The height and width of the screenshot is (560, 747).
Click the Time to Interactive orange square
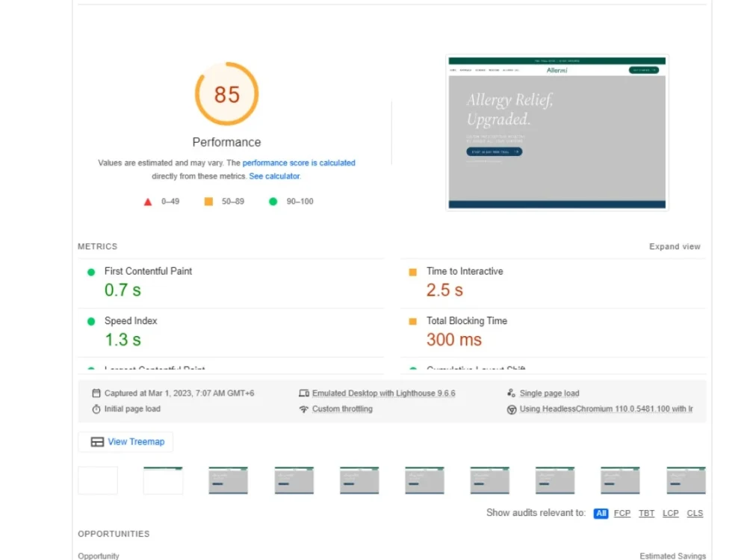[413, 272]
